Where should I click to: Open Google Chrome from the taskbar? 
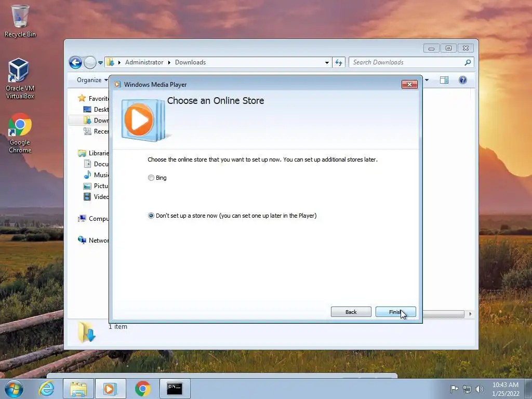143,389
